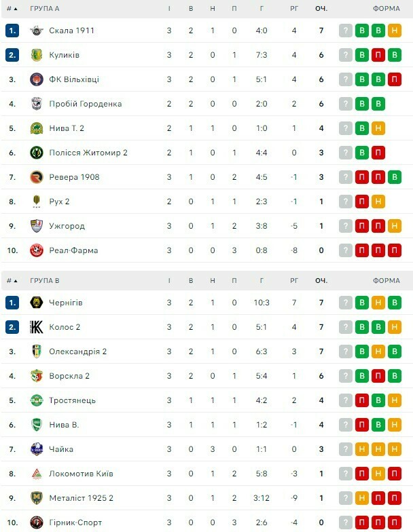Viewport: 413px width, 532px height.
Task: Click the Куликів club crest icon
Action: pos(37,55)
